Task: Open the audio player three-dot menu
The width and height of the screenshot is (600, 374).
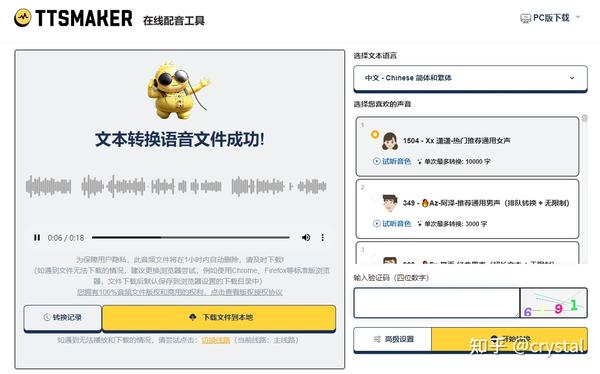Action: [323, 237]
